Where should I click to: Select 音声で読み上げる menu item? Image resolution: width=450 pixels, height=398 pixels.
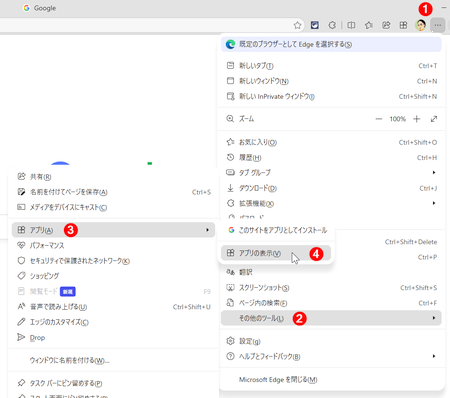pos(113,307)
